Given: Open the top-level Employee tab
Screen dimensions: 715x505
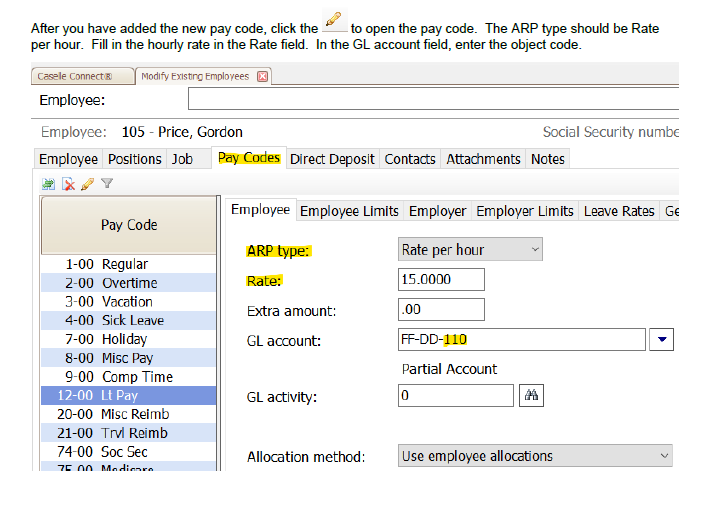Looking at the screenshot, I should (68, 159).
